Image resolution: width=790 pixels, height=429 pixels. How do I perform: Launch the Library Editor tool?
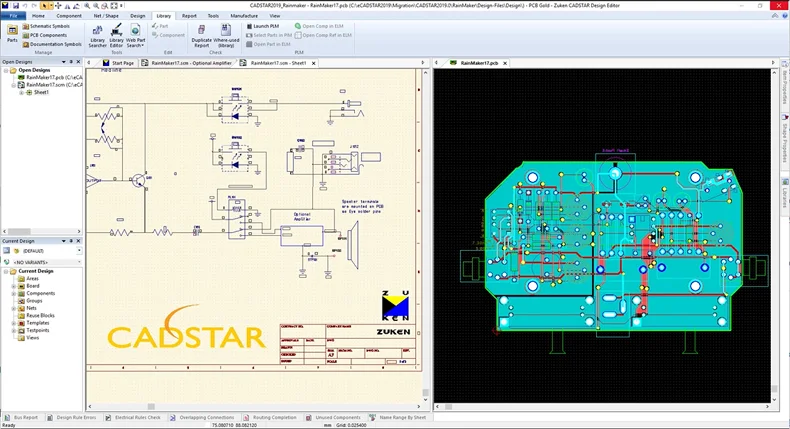116,36
